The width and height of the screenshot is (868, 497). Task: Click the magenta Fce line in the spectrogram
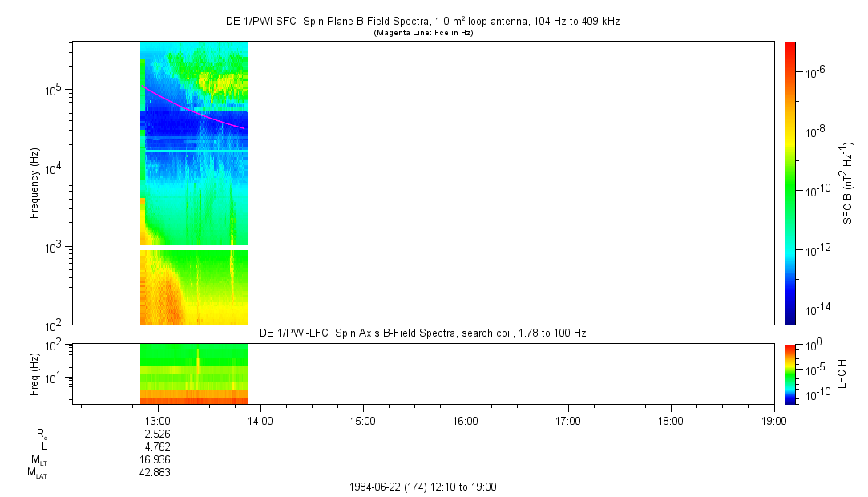click(192, 108)
